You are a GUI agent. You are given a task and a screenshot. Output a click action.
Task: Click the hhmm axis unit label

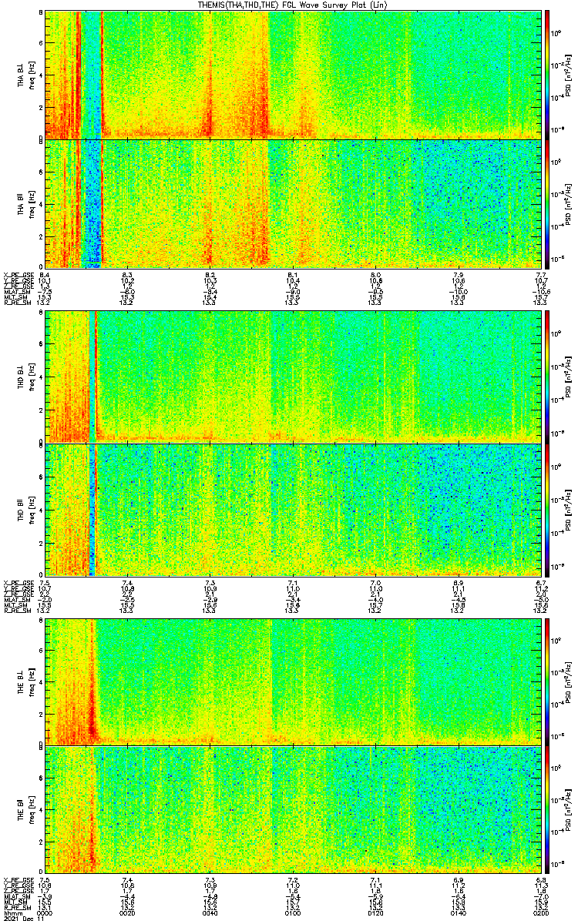(x=12, y=912)
